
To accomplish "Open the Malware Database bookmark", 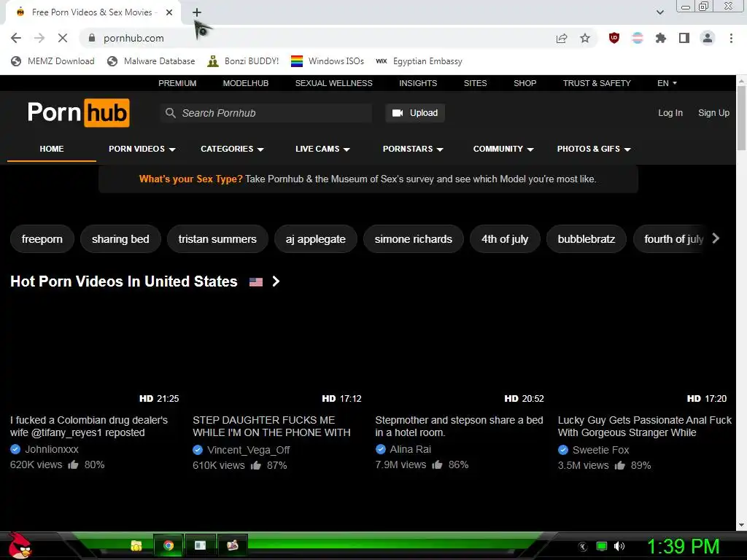I will click(x=152, y=61).
